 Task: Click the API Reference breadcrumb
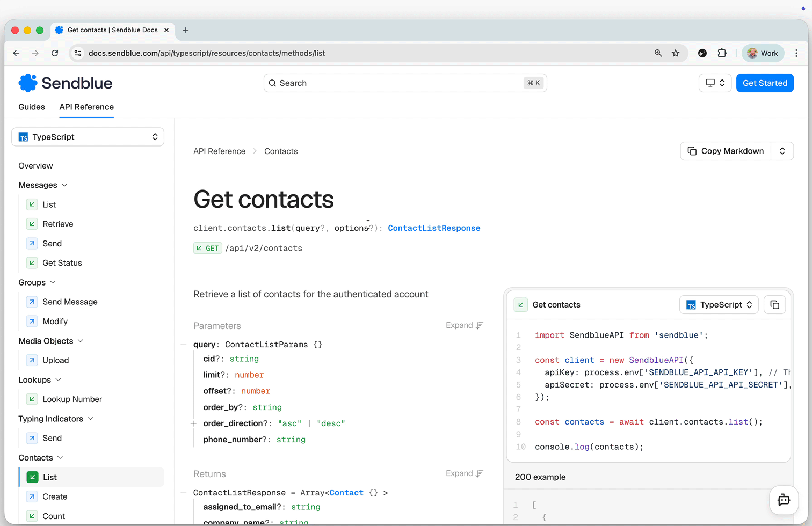219,151
